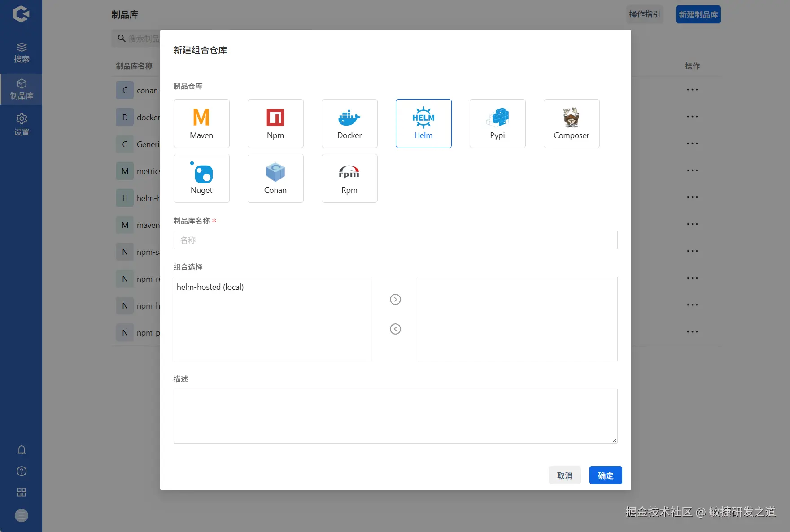790x532 pixels.
Task: Click the 制品库名称 column header
Action: click(x=134, y=66)
